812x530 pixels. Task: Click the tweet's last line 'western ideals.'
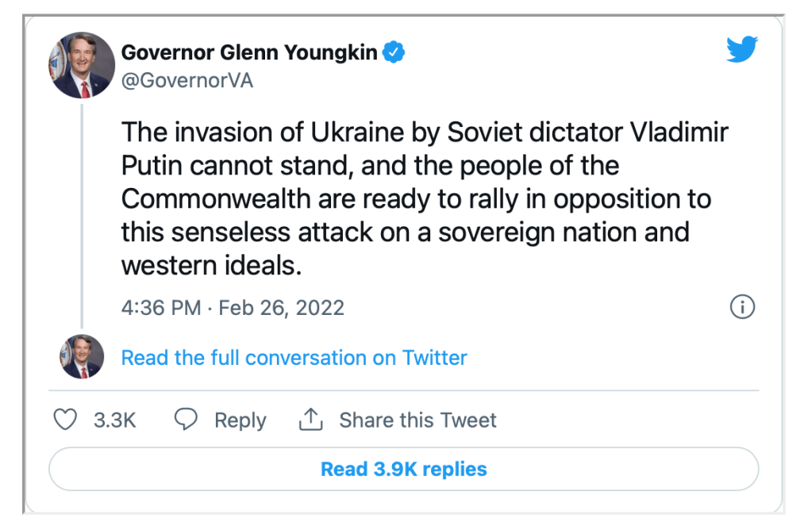click(x=211, y=266)
